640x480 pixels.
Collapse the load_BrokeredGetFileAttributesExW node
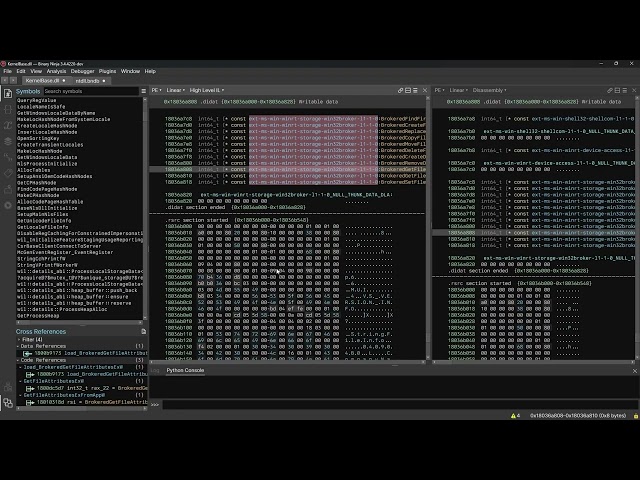click(x=21, y=367)
